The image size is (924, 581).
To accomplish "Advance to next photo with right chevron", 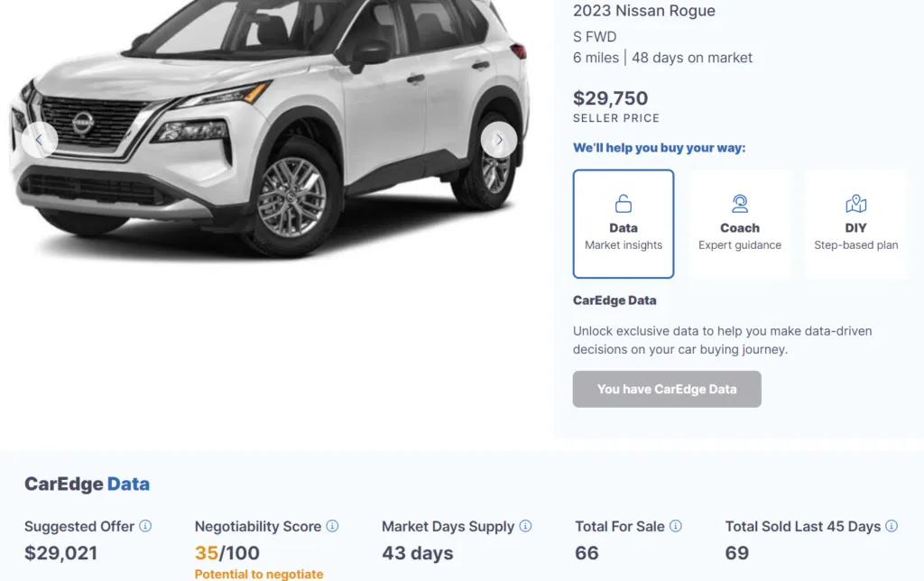I will (498, 140).
